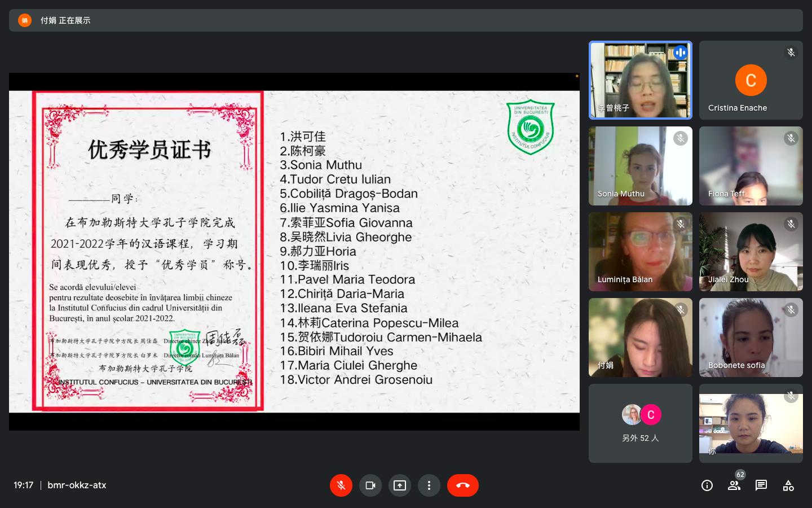
Task: Select Fiona Teff's video tile
Action: coord(751,166)
